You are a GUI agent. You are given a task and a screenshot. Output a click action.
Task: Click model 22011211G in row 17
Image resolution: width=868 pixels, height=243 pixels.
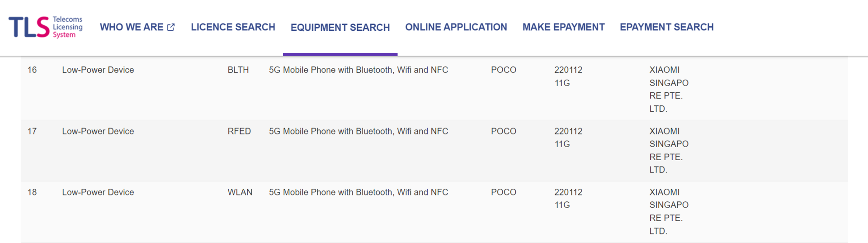pyautogui.click(x=568, y=138)
